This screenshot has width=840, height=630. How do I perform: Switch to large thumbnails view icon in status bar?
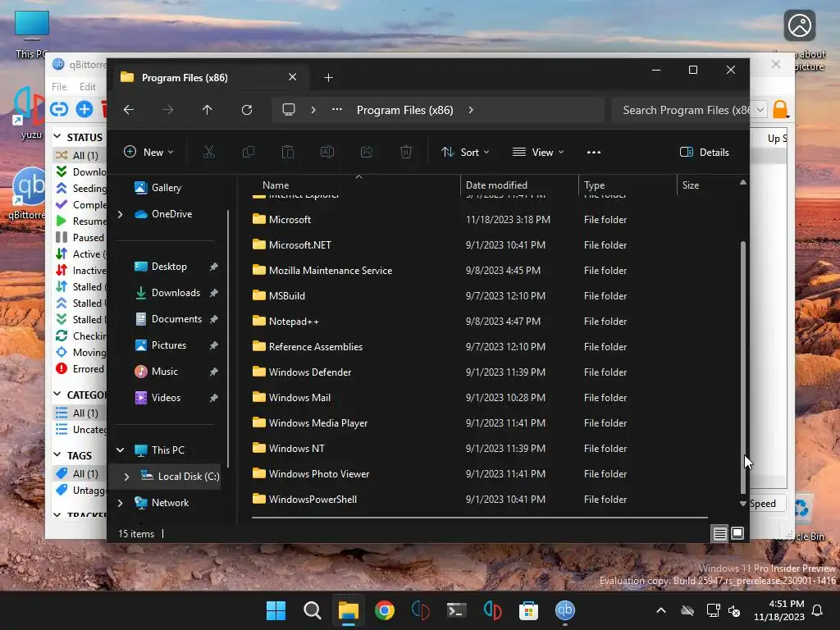click(x=737, y=533)
